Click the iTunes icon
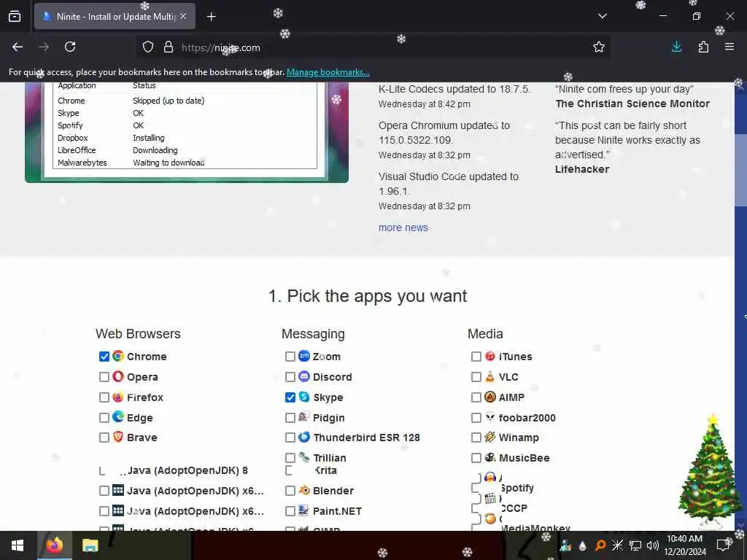The height and width of the screenshot is (560, 747). pos(489,356)
